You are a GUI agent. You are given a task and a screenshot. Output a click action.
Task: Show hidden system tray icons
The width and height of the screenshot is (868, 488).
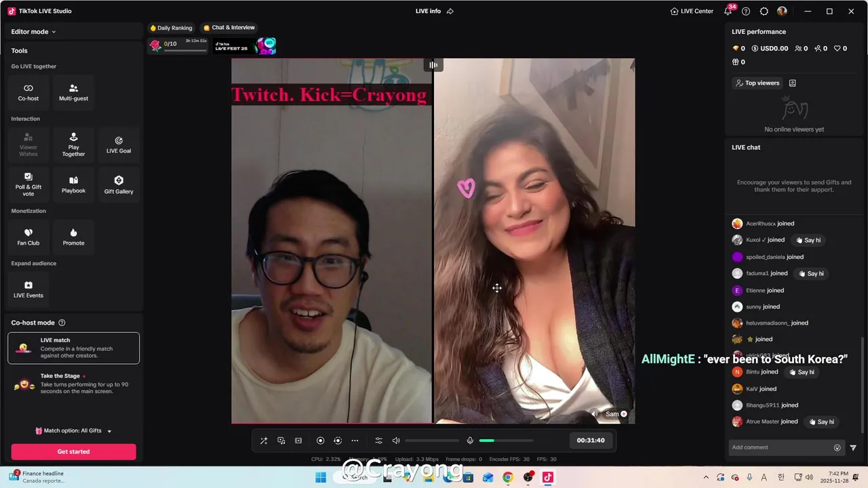(x=706, y=477)
